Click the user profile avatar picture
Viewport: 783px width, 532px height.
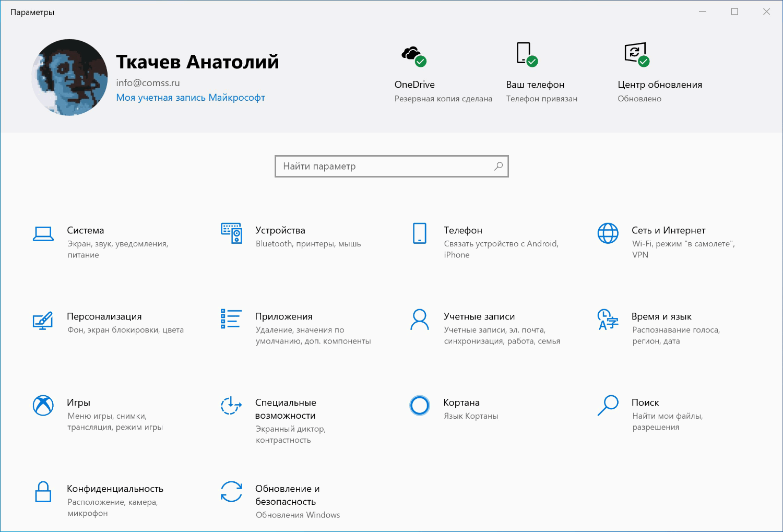(x=70, y=77)
